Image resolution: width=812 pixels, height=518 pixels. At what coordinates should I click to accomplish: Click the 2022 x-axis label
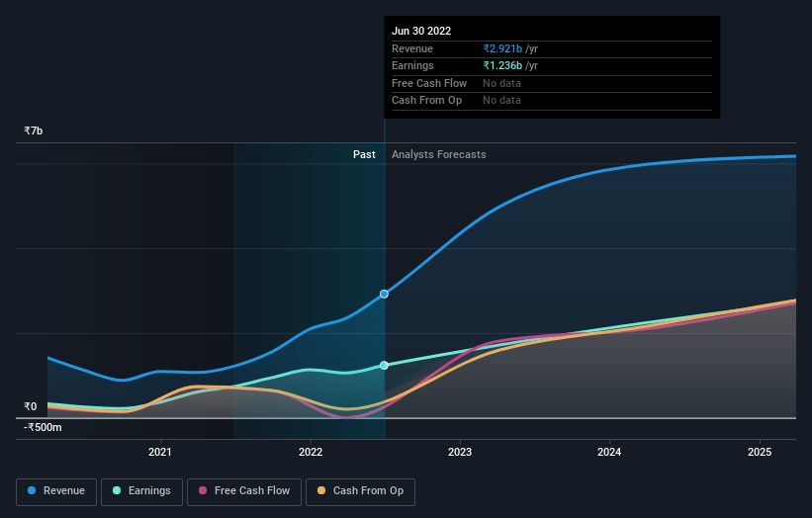311,452
